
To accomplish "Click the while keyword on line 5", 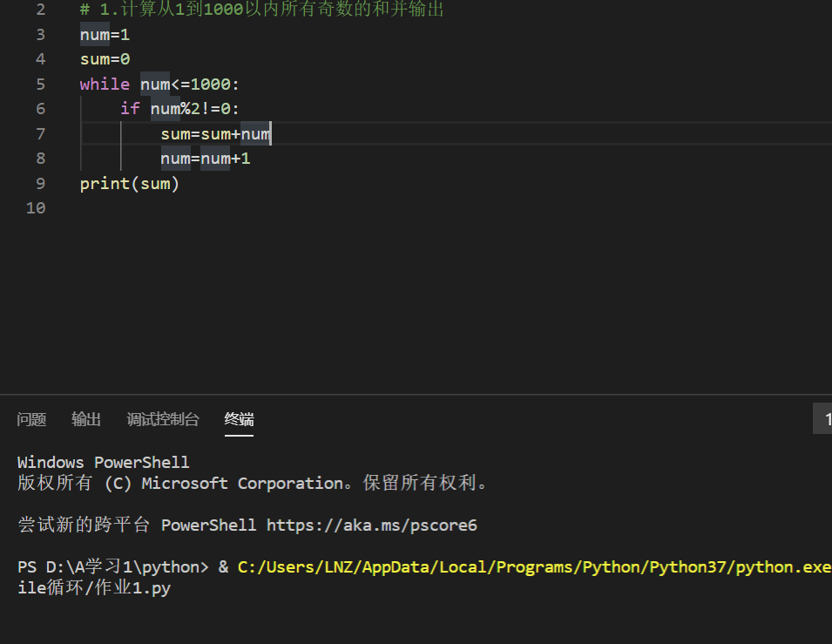I will click(x=105, y=84).
